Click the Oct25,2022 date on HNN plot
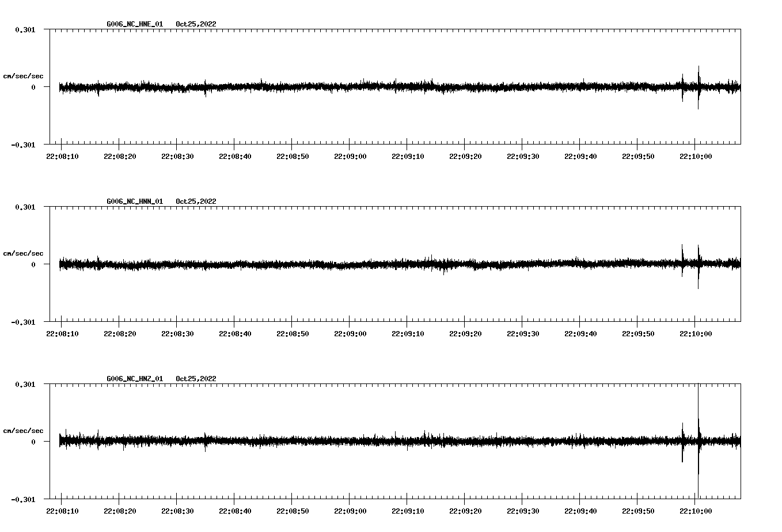This screenshot has height=532, width=782. pyautogui.click(x=196, y=202)
